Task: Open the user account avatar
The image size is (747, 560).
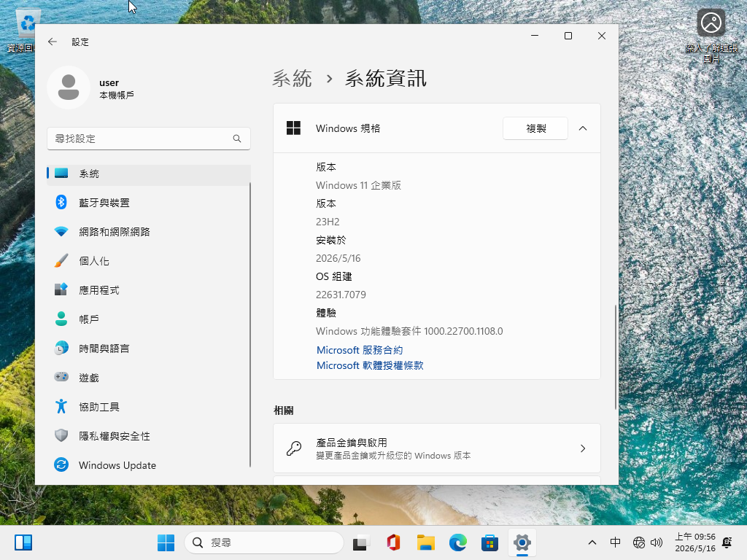Action: pyautogui.click(x=69, y=87)
